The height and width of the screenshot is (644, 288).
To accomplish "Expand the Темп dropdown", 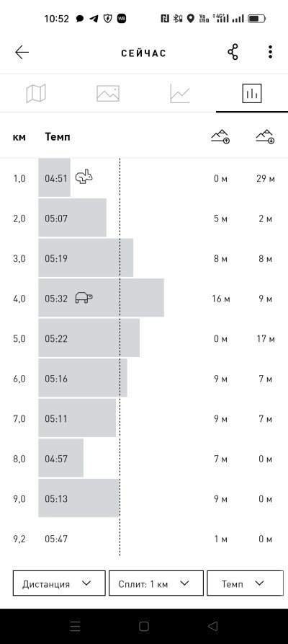I will point(245,583).
